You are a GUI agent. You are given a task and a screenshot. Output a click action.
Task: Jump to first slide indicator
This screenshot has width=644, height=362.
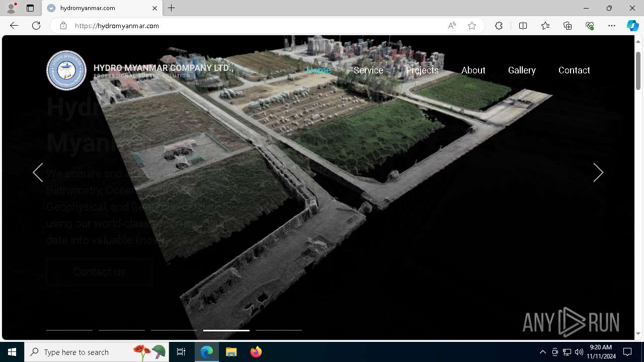click(69, 330)
